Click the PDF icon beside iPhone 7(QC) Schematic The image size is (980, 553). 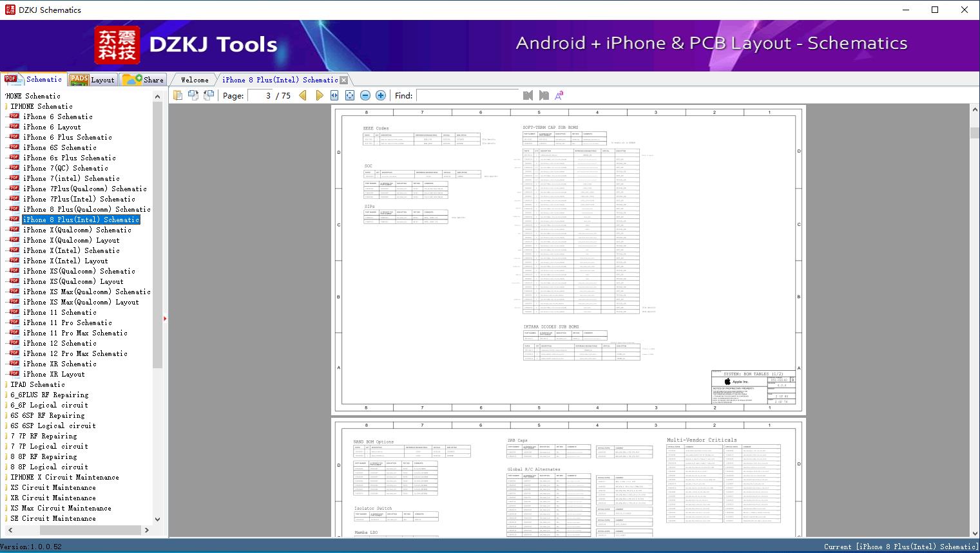tap(14, 168)
